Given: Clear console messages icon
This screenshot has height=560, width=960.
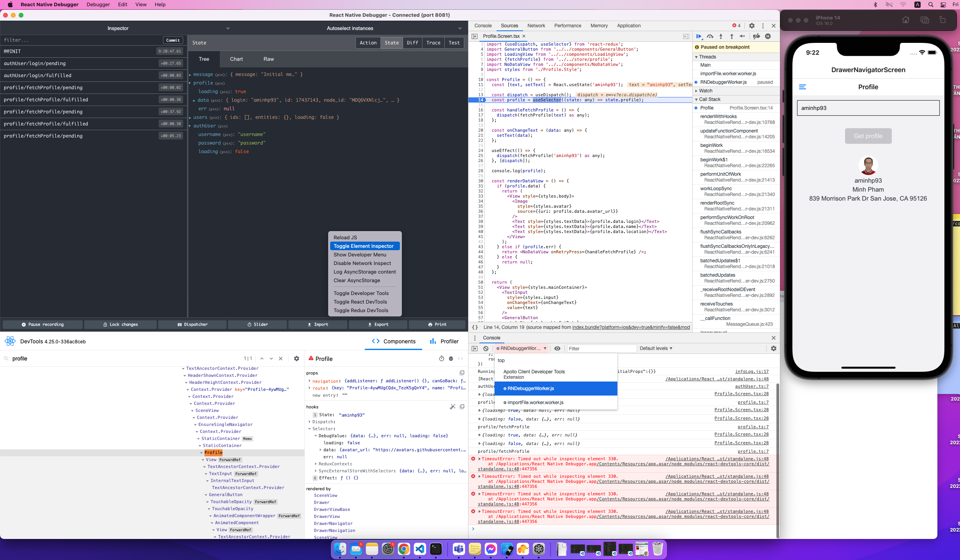Looking at the screenshot, I should pos(486,348).
